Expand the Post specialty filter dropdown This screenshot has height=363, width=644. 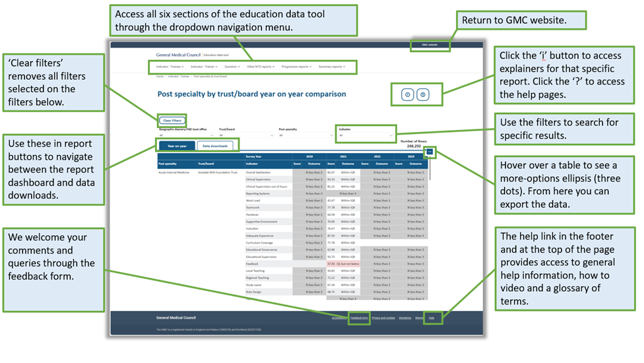(306, 135)
